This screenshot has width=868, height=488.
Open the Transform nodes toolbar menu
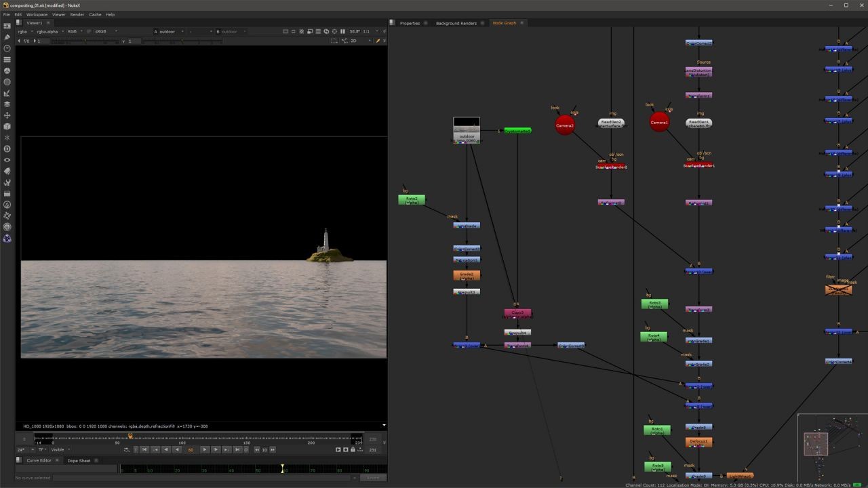pyautogui.click(x=7, y=115)
